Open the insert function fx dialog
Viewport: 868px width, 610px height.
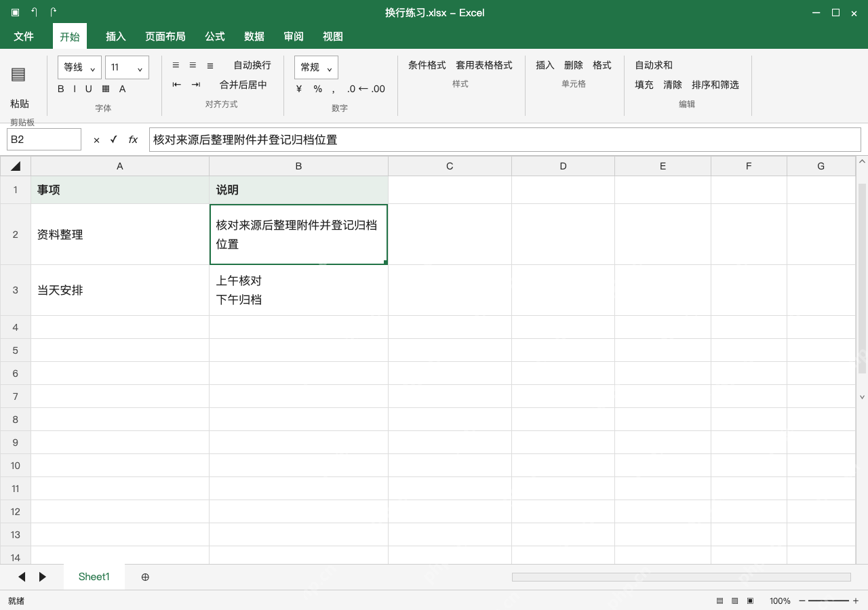[133, 140]
